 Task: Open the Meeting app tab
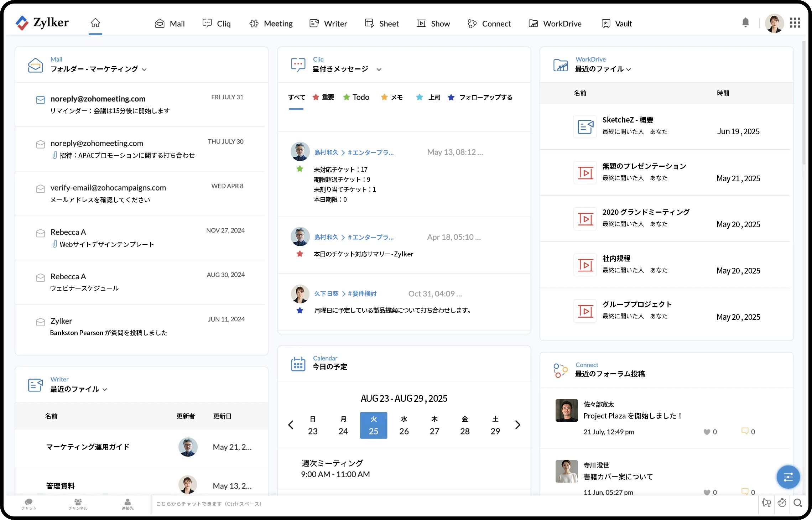(x=271, y=24)
